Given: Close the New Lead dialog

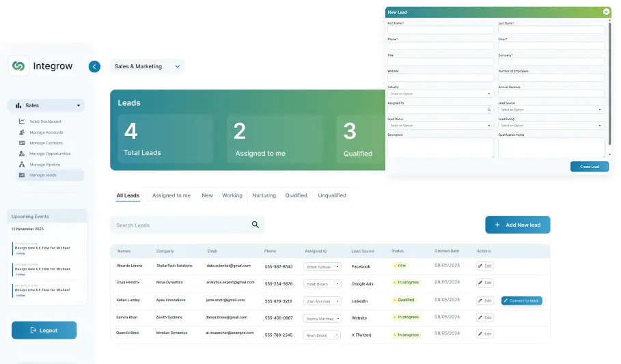Looking at the screenshot, I should 606,12.
